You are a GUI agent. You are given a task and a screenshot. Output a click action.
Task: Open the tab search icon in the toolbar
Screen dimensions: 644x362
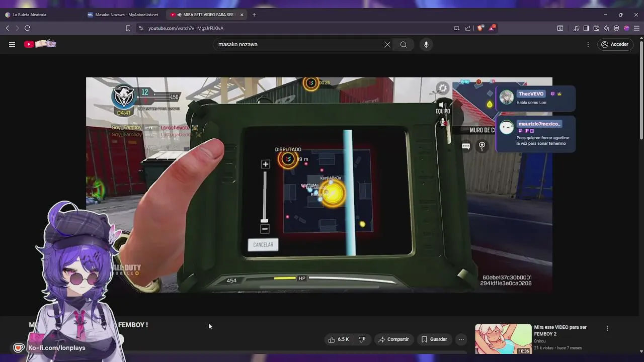click(560, 28)
